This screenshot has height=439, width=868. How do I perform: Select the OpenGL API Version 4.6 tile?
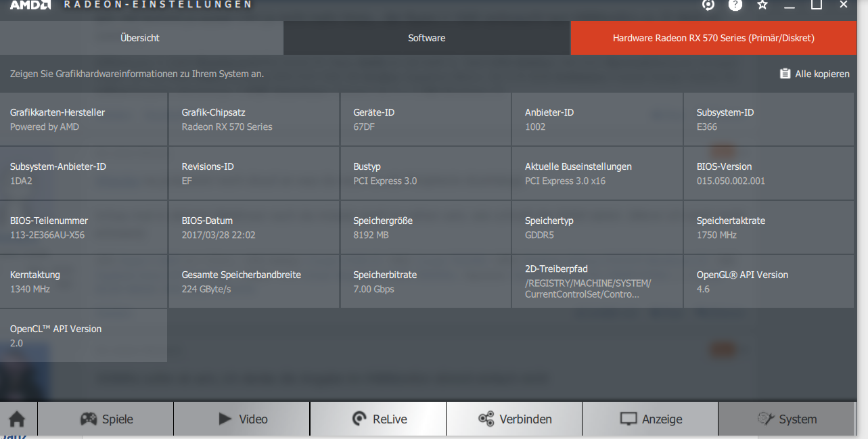769,281
